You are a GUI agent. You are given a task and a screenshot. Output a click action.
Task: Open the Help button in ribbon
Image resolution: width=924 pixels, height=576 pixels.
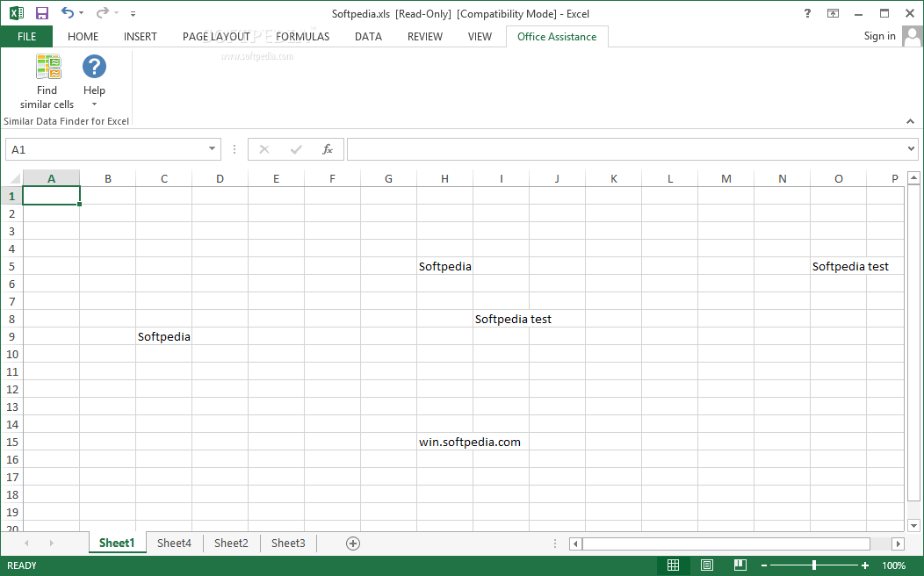pyautogui.click(x=94, y=81)
